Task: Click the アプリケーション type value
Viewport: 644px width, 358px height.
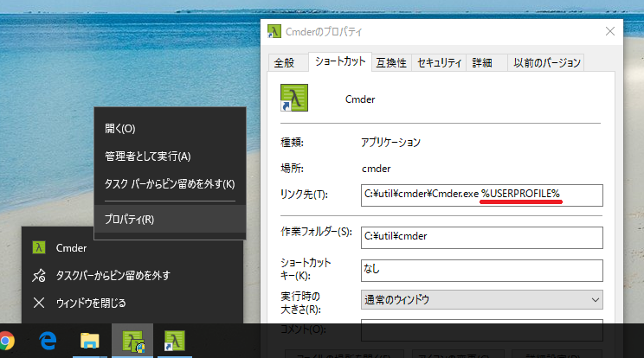Action: click(390, 143)
